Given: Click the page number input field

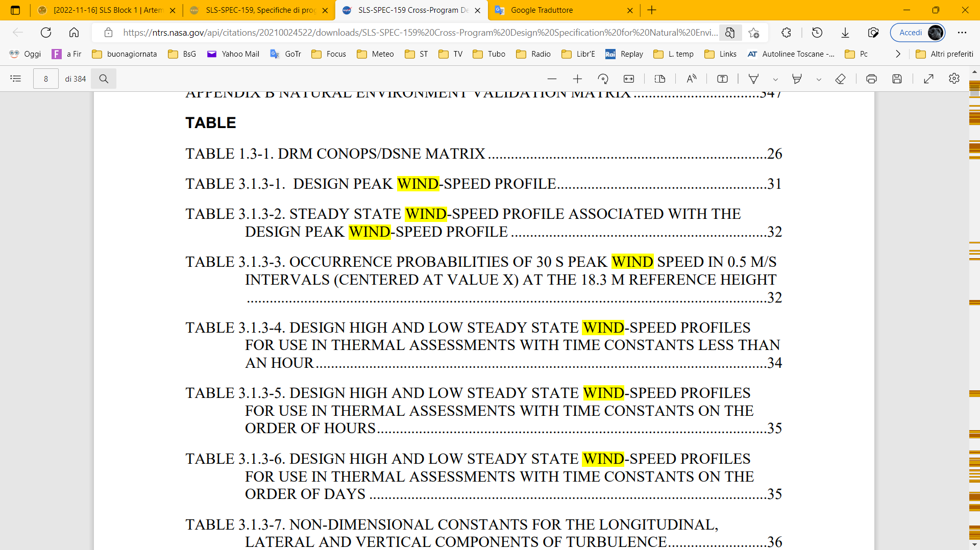Looking at the screenshot, I should click(x=46, y=79).
